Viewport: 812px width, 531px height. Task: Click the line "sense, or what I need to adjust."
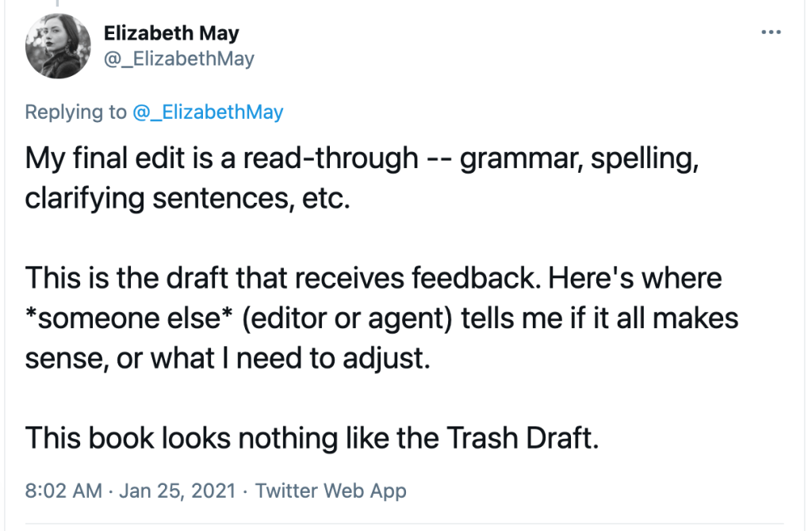[228, 358]
